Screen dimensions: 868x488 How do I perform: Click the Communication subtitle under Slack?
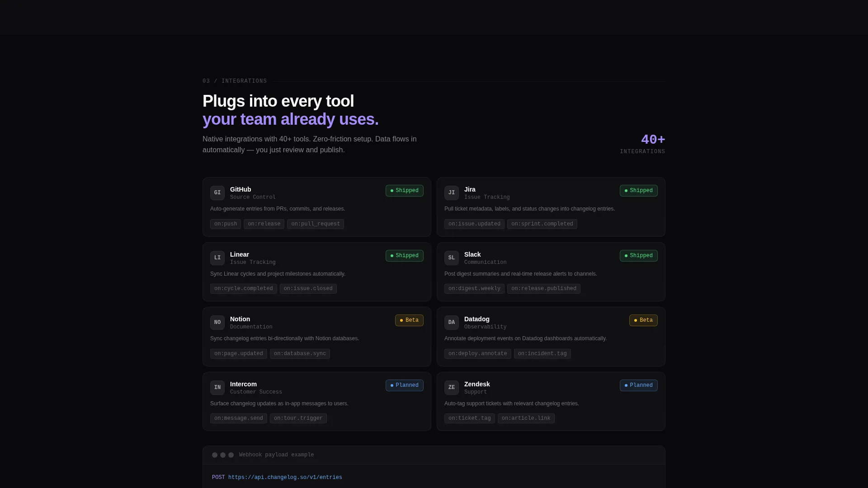pyautogui.click(x=486, y=263)
